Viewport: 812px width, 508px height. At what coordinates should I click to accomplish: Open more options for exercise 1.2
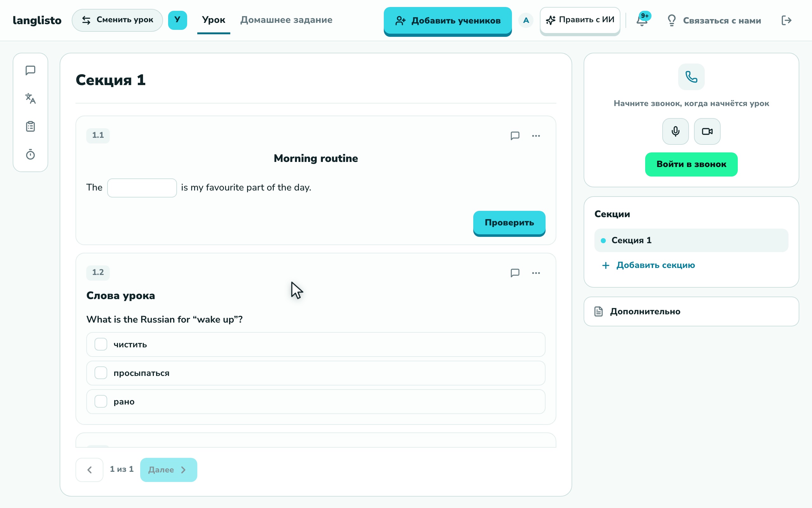click(x=536, y=273)
